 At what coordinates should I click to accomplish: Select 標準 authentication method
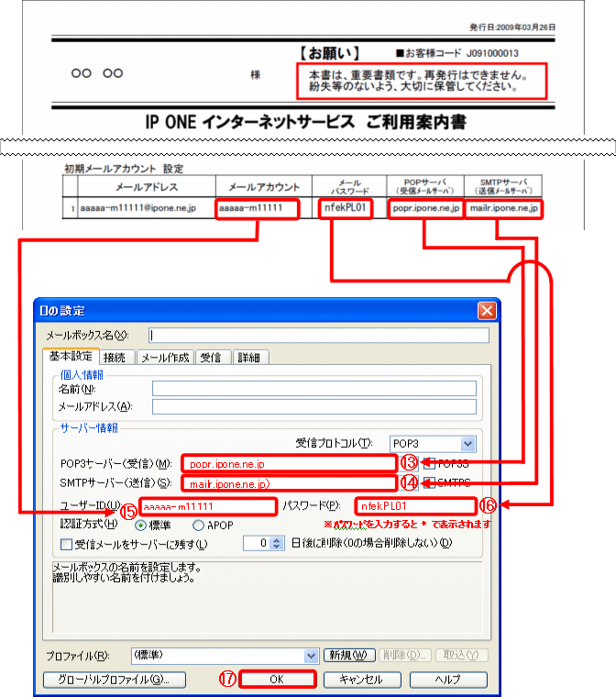tap(142, 526)
